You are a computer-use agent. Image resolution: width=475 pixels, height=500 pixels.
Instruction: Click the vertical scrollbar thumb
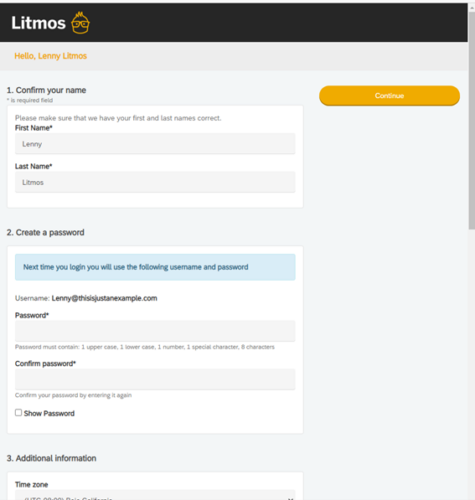pos(472,120)
